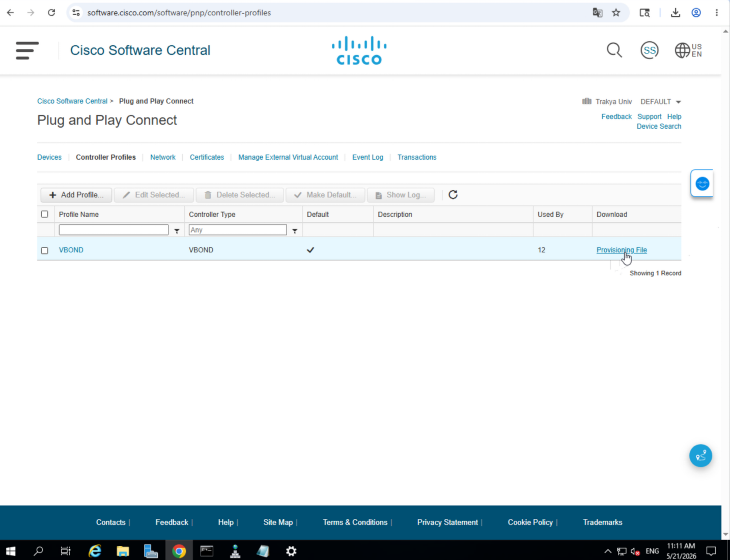The image size is (730, 560).
Task: Open Chrome three-dot menu
Action: 717,13
